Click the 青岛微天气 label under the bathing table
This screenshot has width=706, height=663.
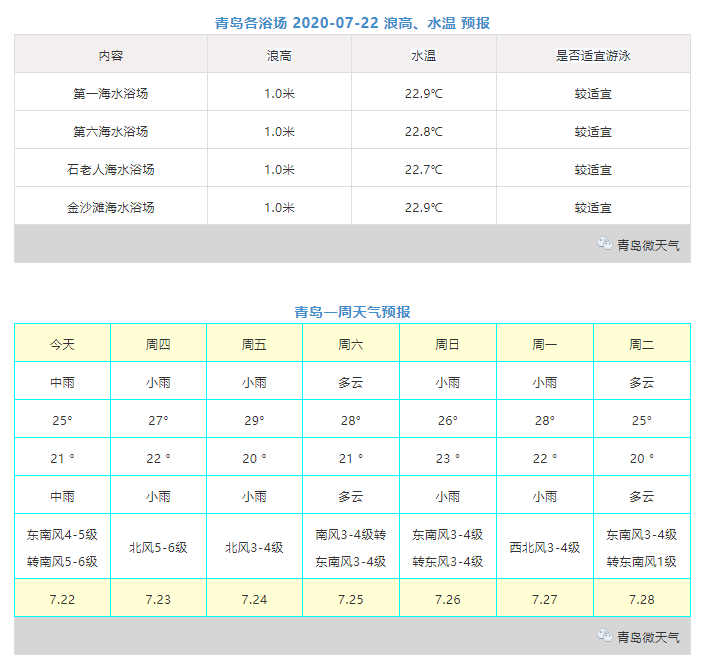[648, 245]
